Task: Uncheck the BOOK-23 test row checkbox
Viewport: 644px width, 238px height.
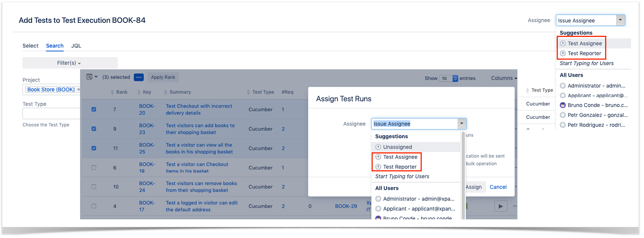Action: tap(94, 129)
